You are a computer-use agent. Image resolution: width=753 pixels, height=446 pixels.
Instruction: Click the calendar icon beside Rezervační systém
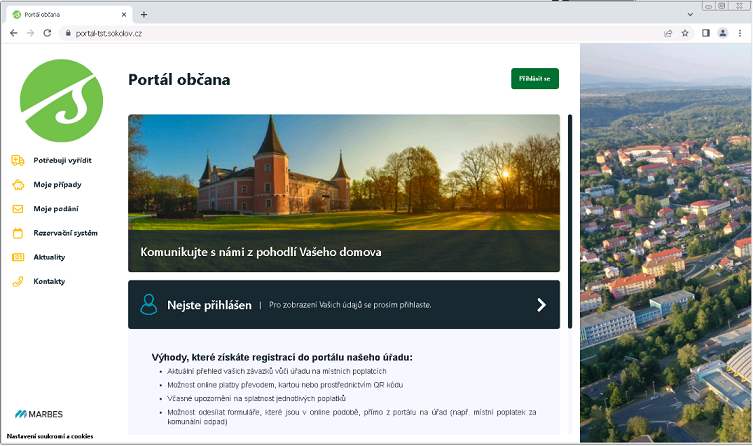pyautogui.click(x=17, y=233)
